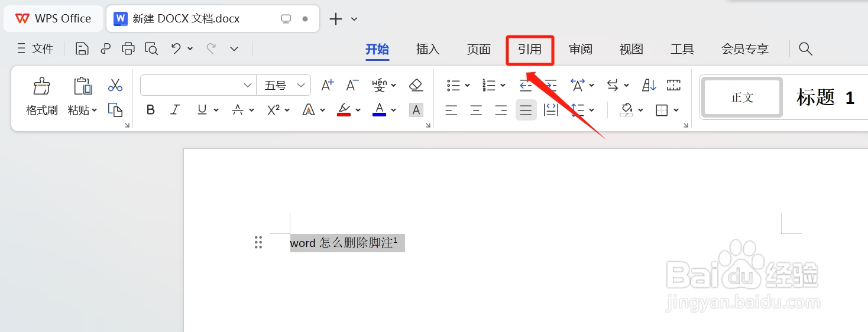This screenshot has height=332, width=868.
Task: Center align text
Action: 476,110
